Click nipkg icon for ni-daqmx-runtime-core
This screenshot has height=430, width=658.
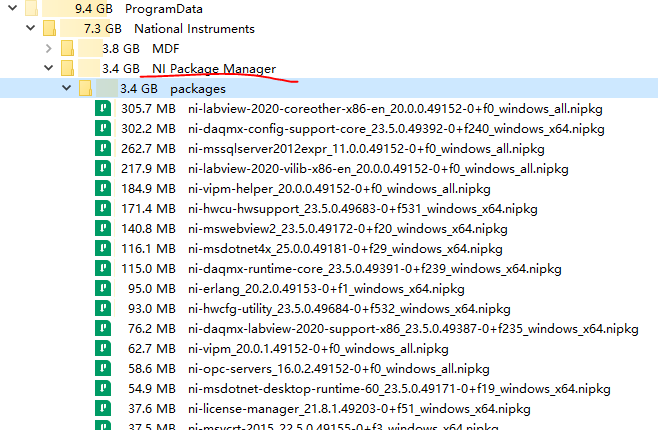(x=103, y=268)
